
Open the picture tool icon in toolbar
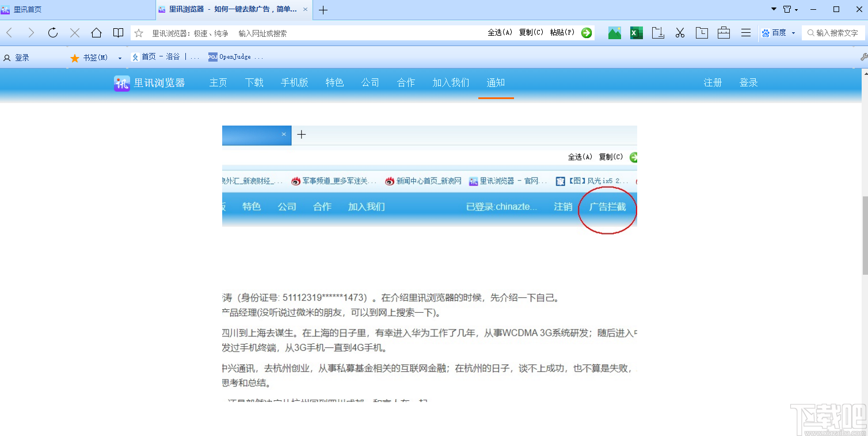tap(615, 33)
